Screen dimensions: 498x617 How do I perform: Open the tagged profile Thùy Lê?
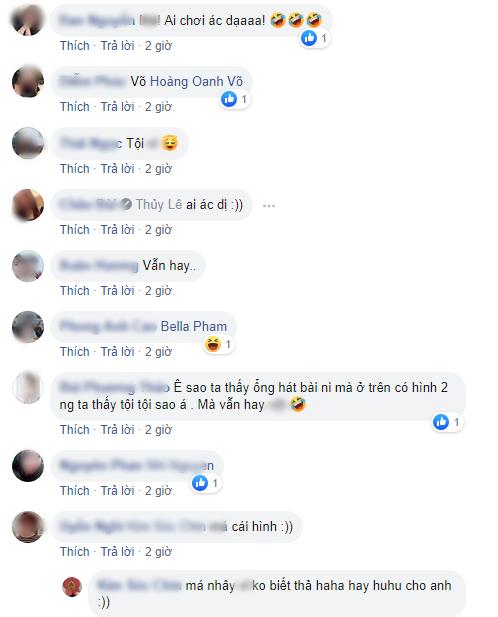159,205
